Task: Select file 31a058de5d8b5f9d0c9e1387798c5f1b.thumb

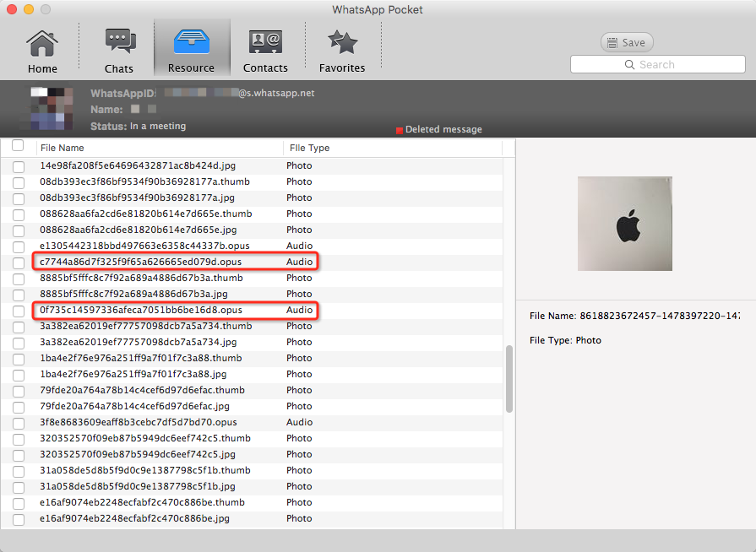Action: click(145, 470)
